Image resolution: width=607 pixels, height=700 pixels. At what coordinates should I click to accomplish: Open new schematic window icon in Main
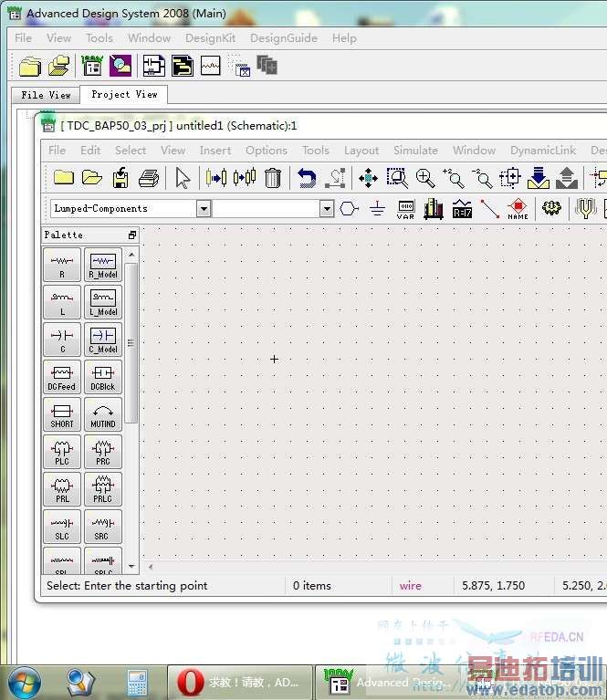153,66
